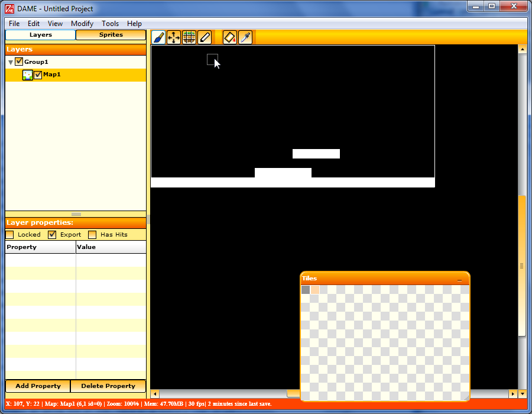Minimize the Tiles floating panel
The width and height of the screenshot is (532, 414).
coord(459,280)
